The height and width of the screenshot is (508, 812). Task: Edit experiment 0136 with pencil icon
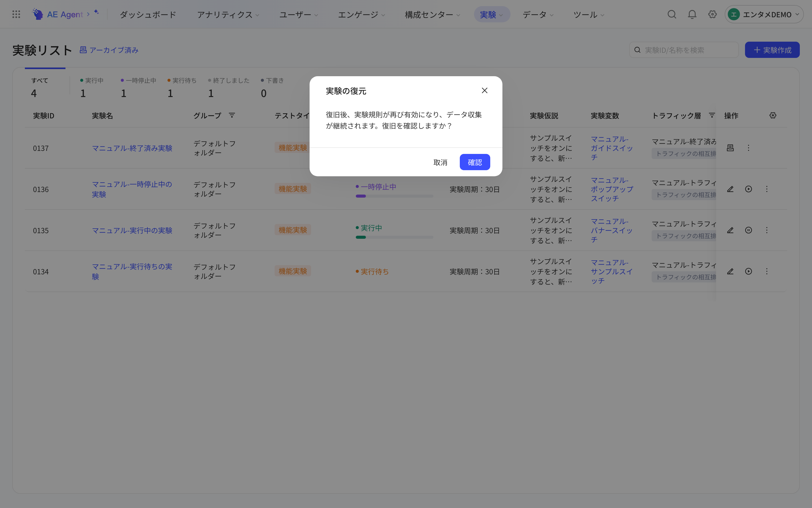point(730,189)
